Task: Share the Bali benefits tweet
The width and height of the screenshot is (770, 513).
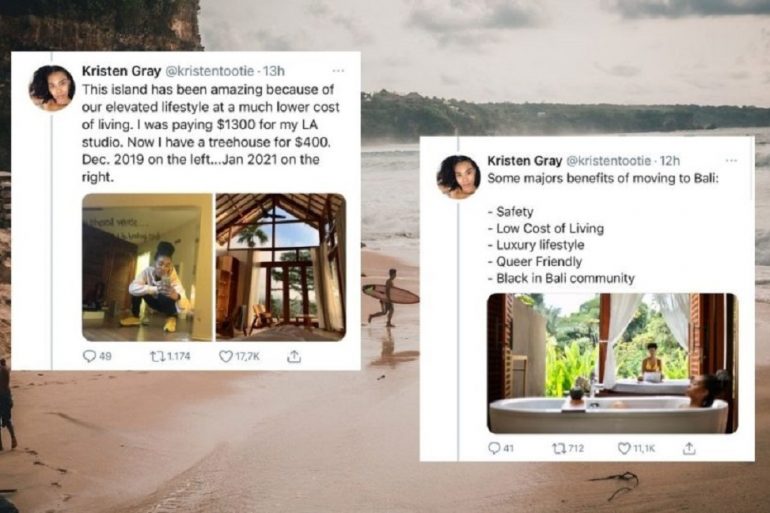Action: click(x=689, y=448)
